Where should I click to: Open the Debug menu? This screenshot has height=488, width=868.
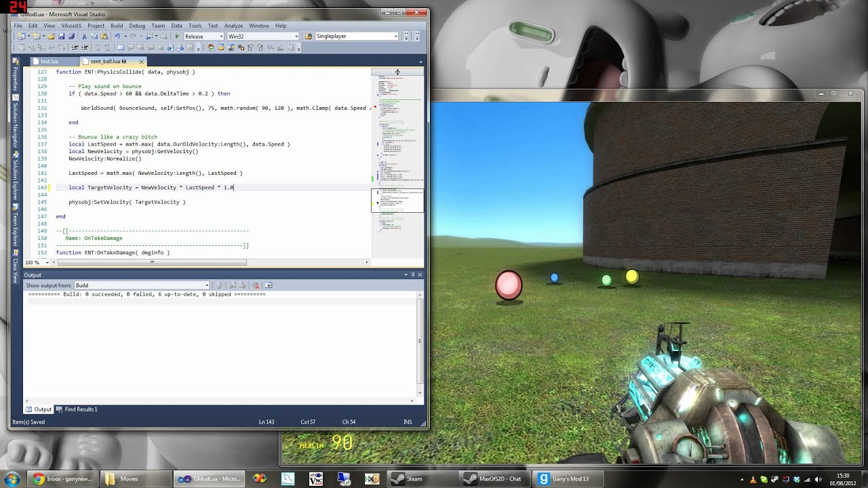(137, 26)
